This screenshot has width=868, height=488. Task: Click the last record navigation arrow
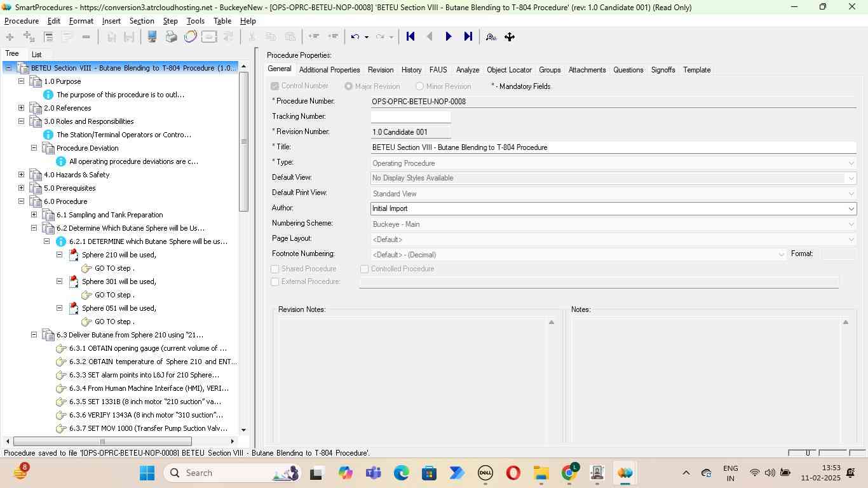click(x=468, y=37)
